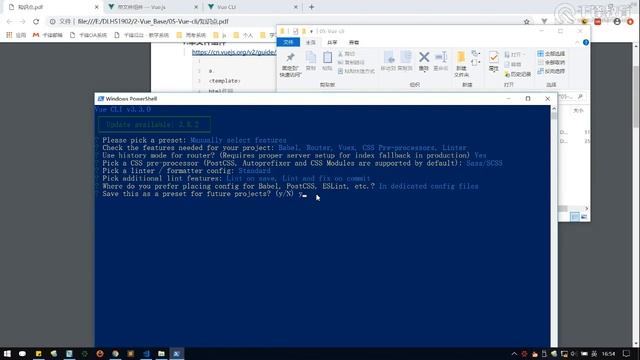Screen dimensions: 640x360
Task: Click the Explorer search box magnifier
Action: 580,97
